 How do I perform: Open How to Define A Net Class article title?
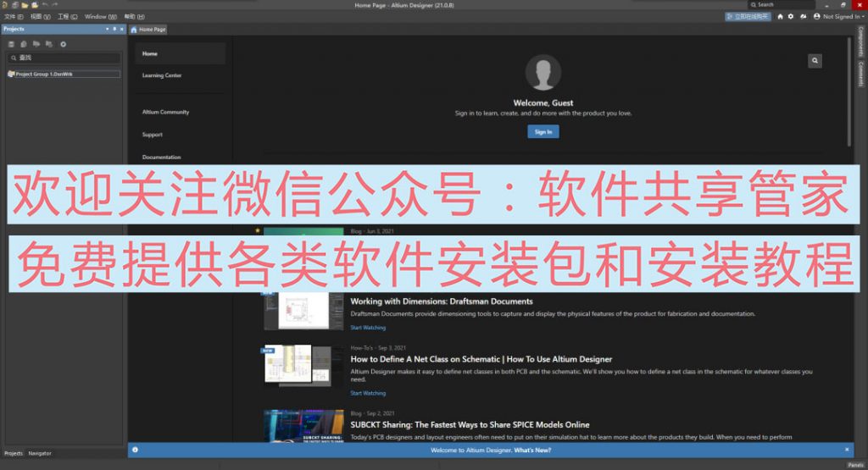click(x=481, y=359)
